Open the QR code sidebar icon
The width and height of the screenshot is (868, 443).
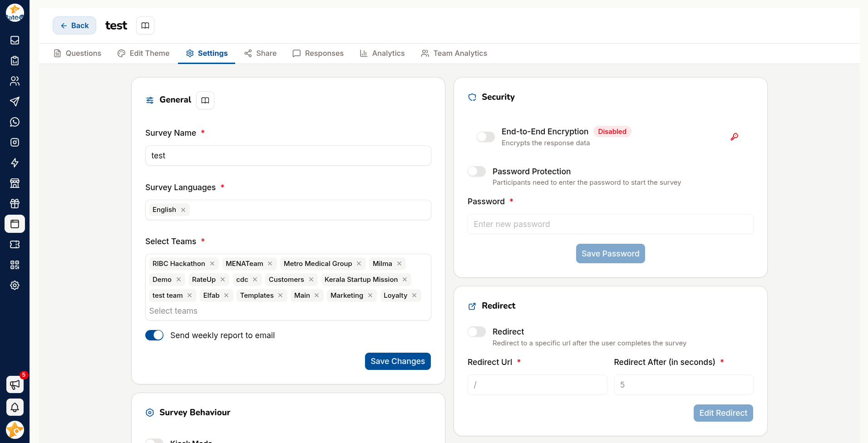(x=15, y=265)
